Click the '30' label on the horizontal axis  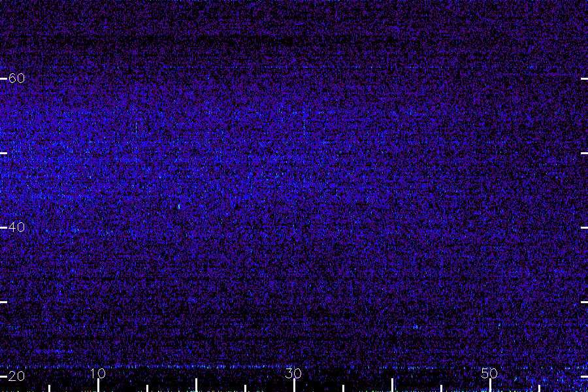pos(293,373)
